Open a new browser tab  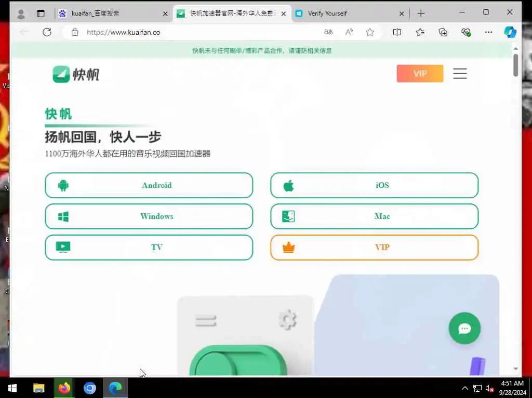point(421,13)
